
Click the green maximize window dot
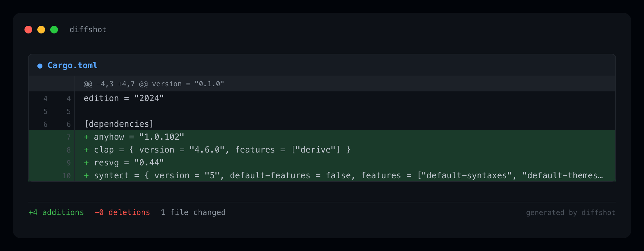click(54, 30)
